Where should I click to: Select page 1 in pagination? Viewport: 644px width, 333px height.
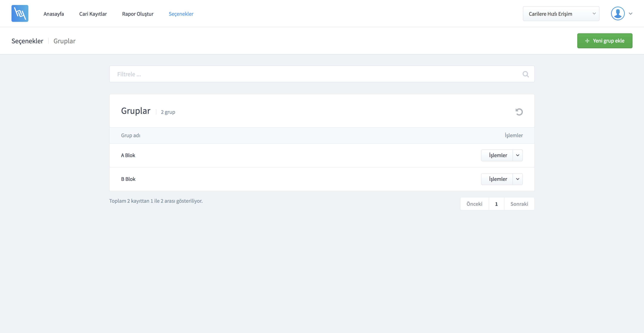point(496,204)
